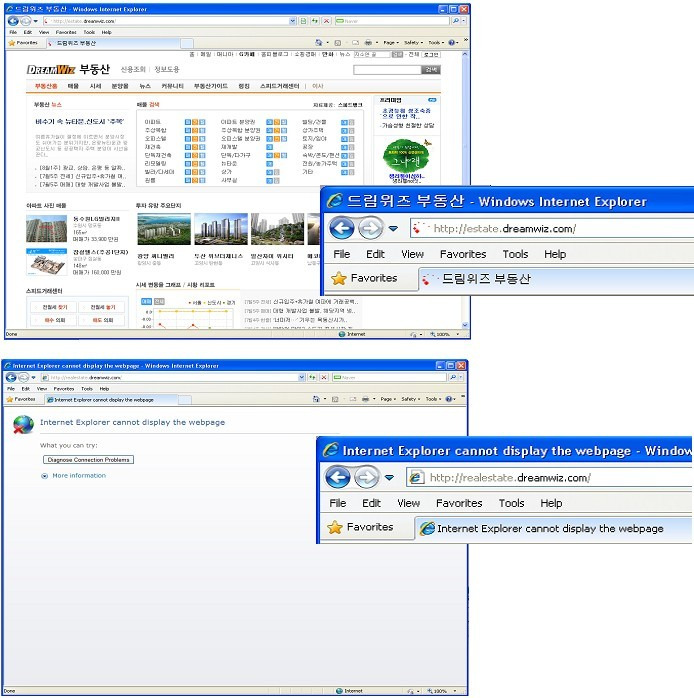Stop loading in the Dreamwiz window
Viewport: 694px width, 698px height.
point(326,21)
